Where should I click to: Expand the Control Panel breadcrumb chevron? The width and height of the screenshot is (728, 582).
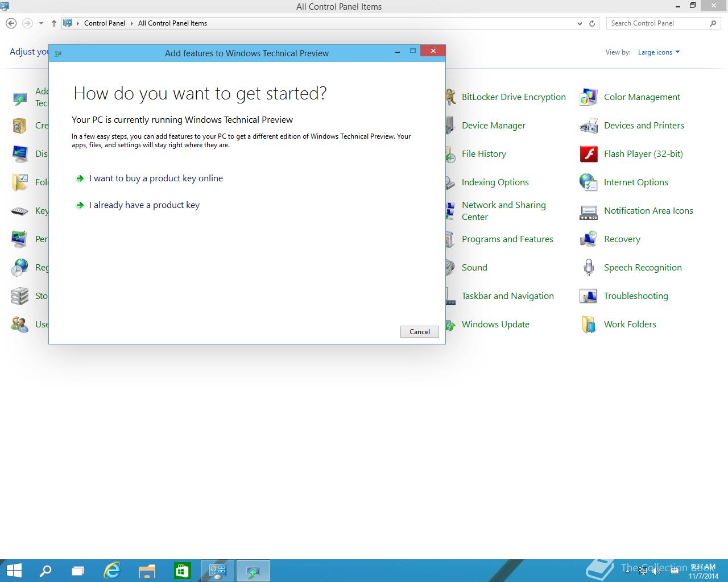point(133,23)
